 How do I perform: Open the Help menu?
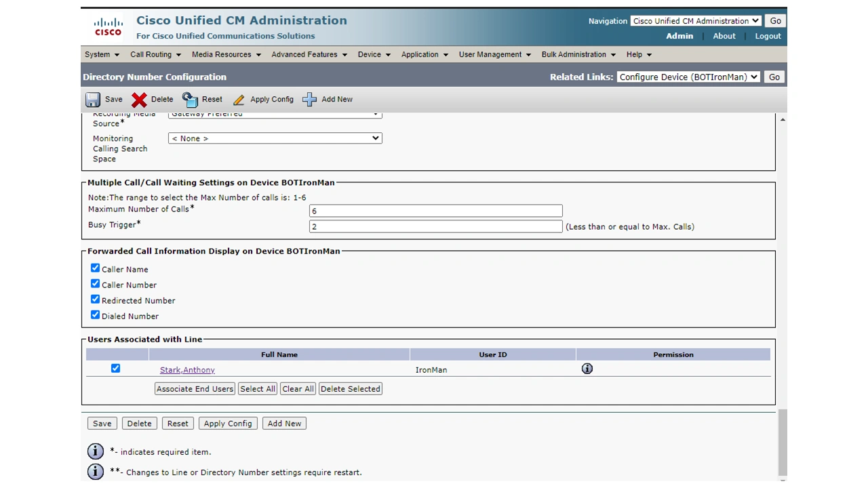point(639,54)
